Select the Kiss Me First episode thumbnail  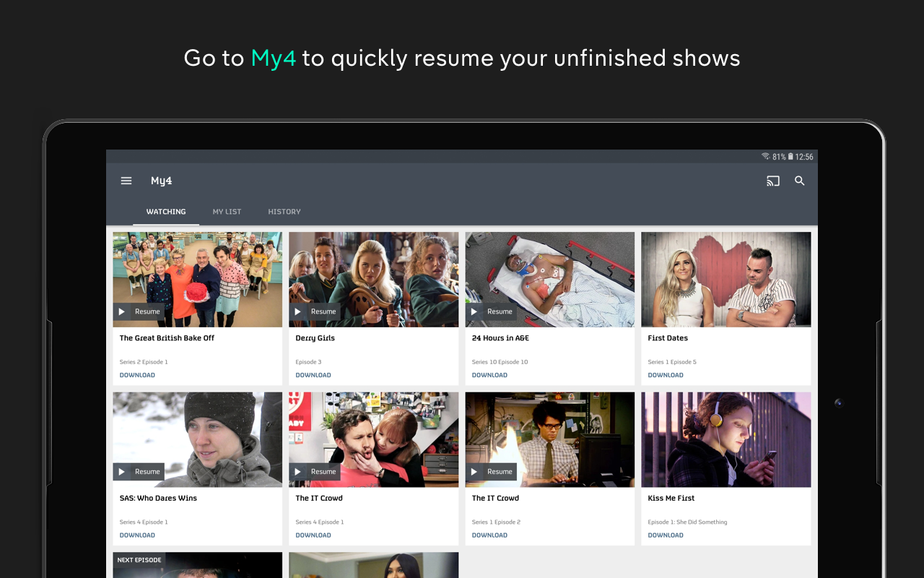pyautogui.click(x=725, y=439)
